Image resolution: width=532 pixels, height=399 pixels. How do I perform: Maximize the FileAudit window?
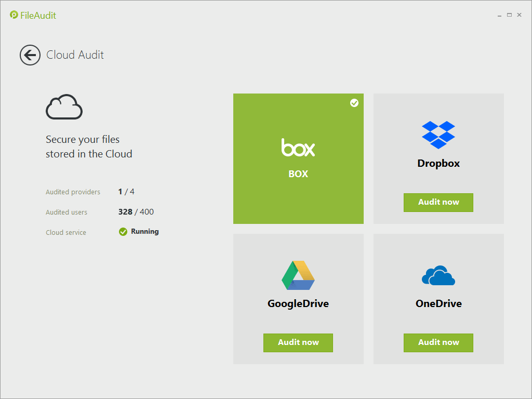(509, 15)
